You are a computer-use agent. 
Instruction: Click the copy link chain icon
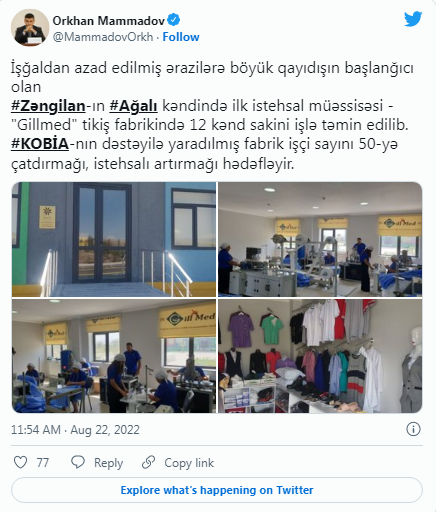[x=148, y=462]
